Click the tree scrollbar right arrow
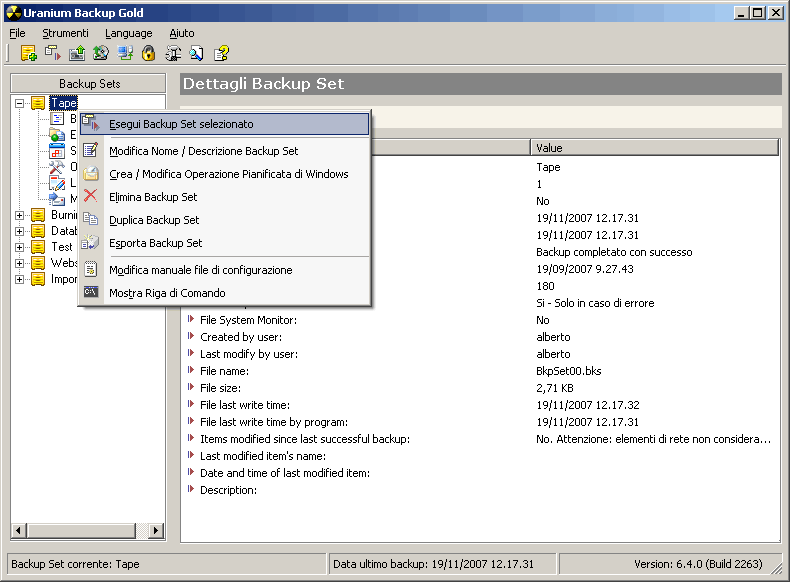This screenshot has width=790, height=582. (156, 530)
